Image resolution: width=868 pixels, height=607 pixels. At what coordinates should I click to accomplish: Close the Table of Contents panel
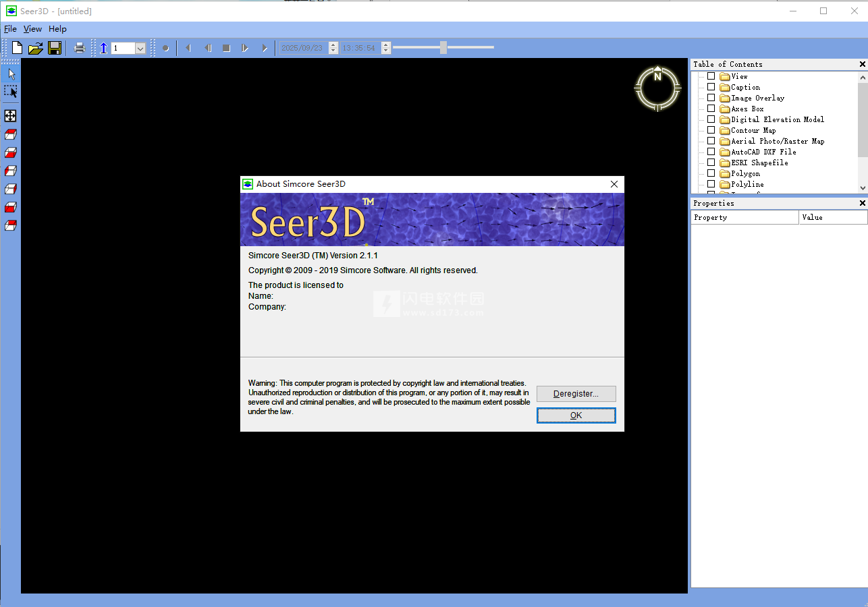pyautogui.click(x=862, y=64)
